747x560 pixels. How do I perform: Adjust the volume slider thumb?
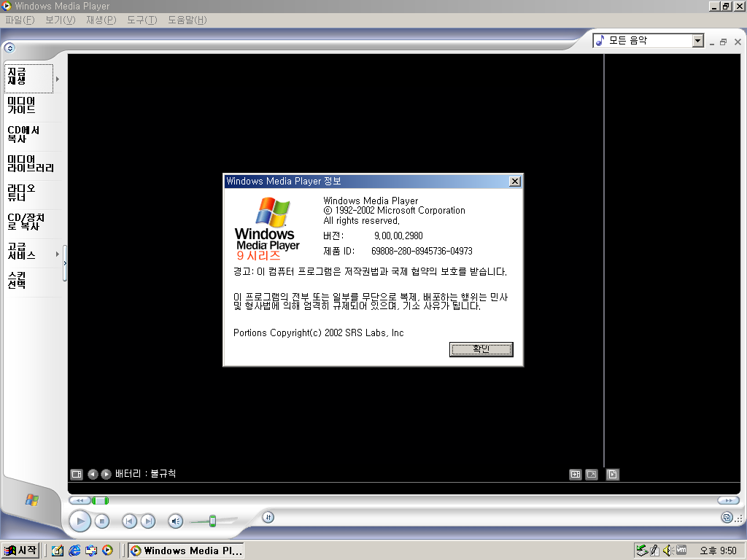click(212, 521)
